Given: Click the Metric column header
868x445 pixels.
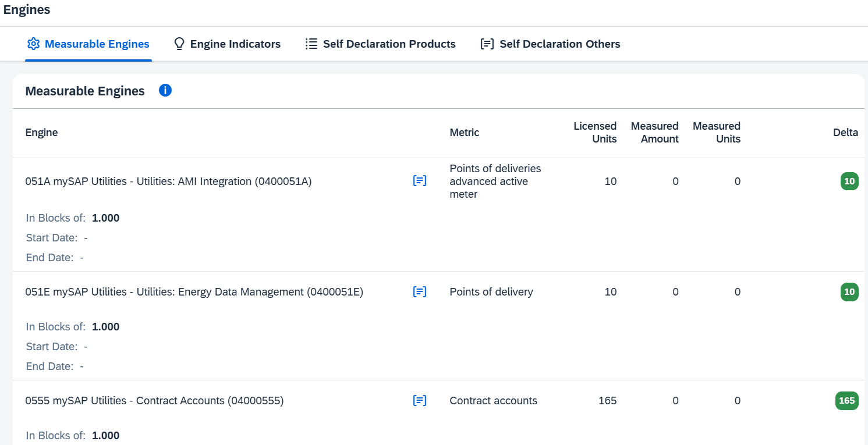Looking at the screenshot, I should pos(465,133).
